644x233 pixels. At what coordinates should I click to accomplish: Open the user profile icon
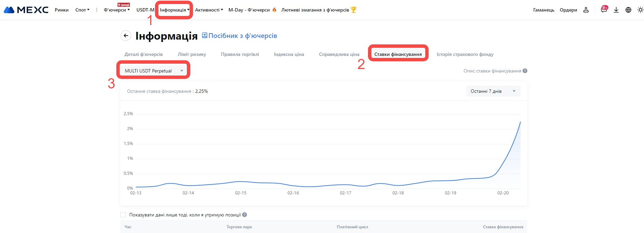[586, 10]
